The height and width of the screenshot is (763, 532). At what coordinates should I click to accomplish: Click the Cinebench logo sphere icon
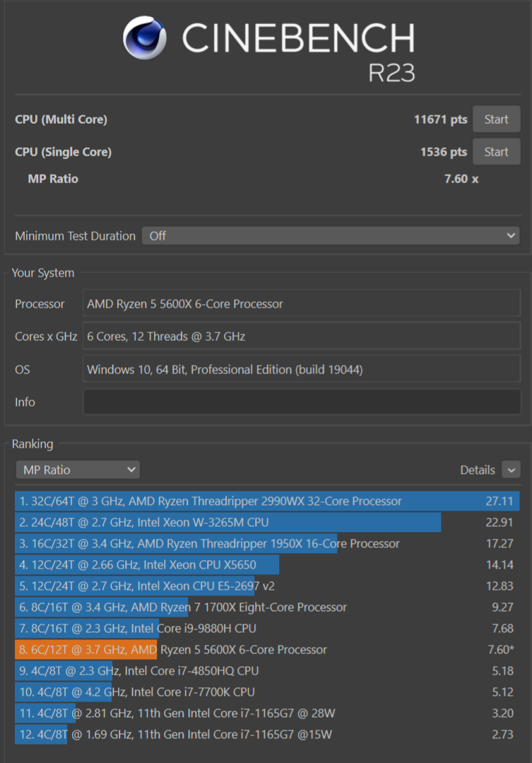[144, 37]
